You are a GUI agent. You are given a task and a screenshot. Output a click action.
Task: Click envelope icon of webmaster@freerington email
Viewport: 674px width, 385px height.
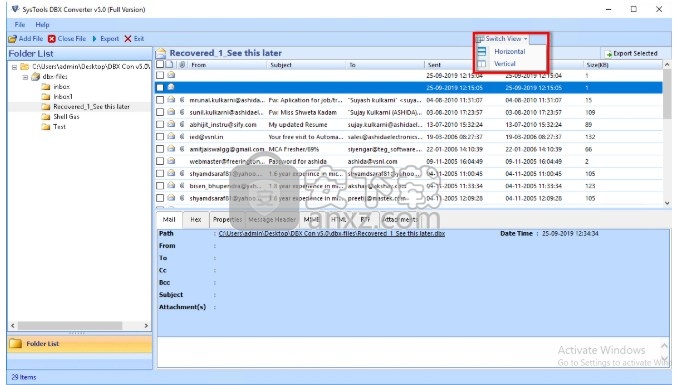171,161
